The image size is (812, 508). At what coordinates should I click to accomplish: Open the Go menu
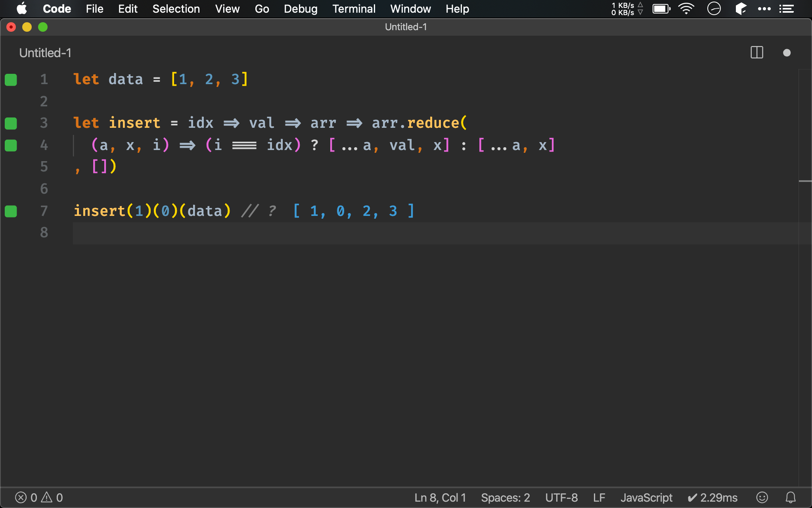[262, 9]
